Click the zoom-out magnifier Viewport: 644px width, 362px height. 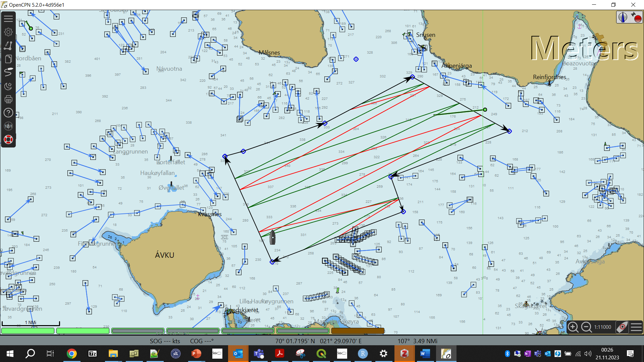click(586, 327)
